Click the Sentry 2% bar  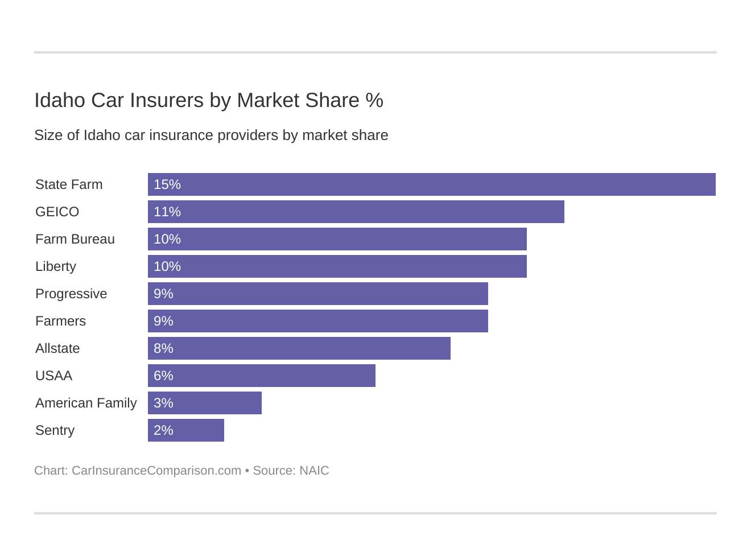pos(185,430)
